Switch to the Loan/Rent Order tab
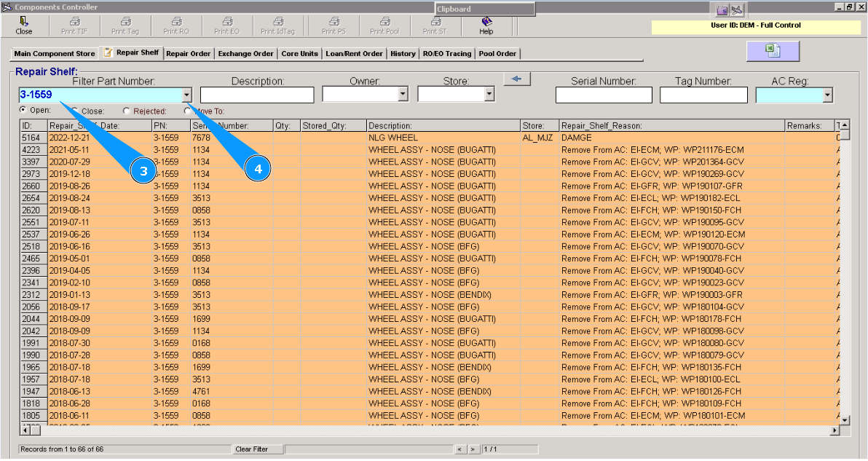 [354, 54]
